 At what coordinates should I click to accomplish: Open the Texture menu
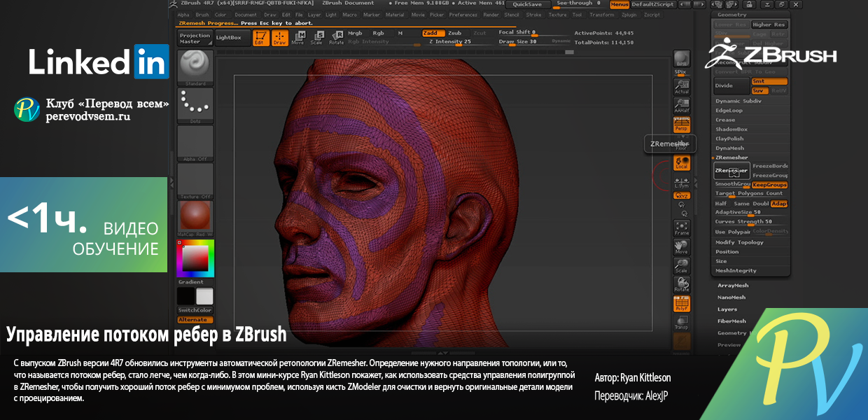[x=558, y=15]
